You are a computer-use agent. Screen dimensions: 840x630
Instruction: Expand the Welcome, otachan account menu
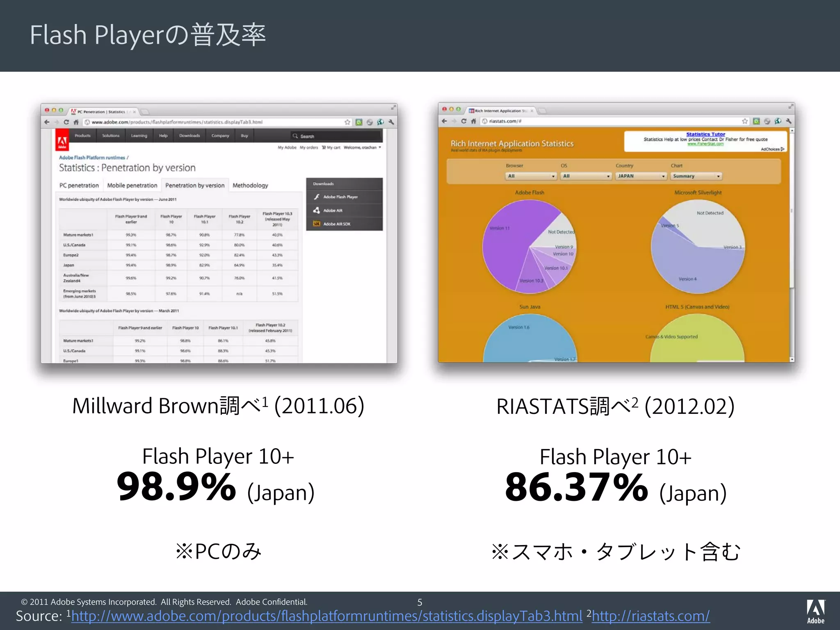(x=362, y=147)
